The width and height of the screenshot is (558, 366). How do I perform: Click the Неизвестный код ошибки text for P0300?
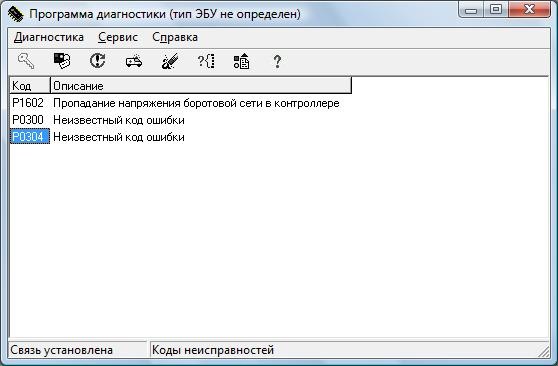119,120
